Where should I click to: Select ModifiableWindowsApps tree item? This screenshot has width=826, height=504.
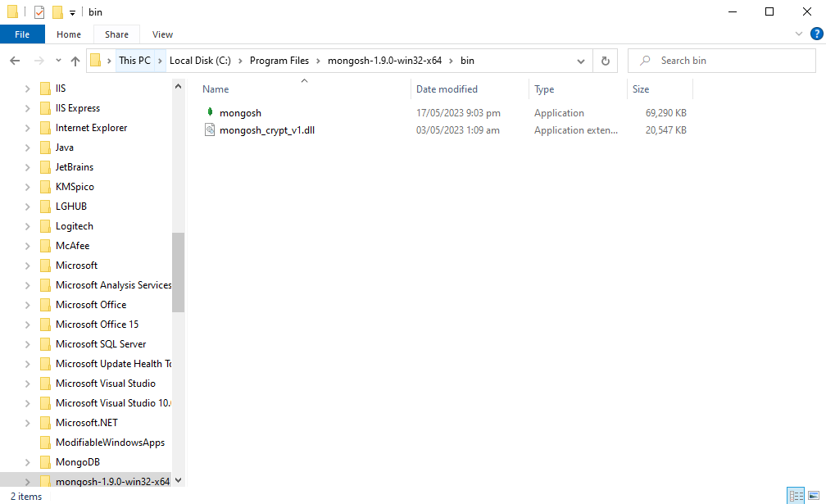coord(110,443)
